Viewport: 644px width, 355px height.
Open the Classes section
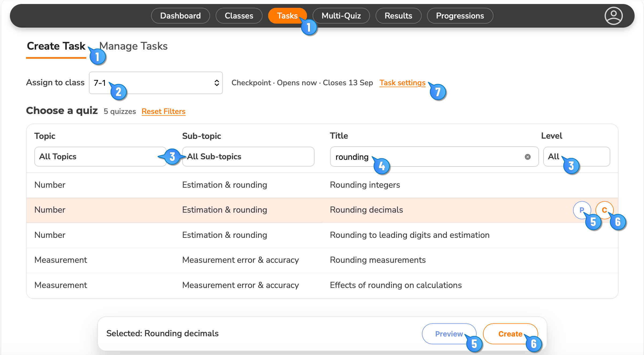click(239, 16)
